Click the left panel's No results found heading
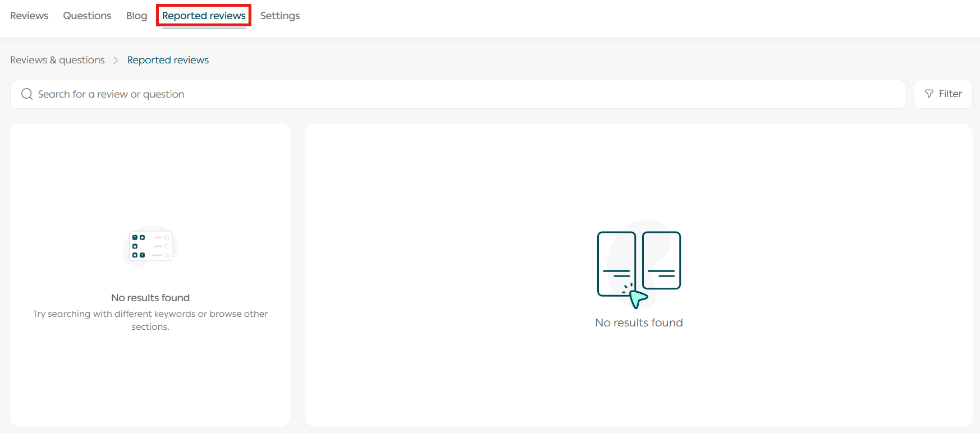The width and height of the screenshot is (980, 433). pyautogui.click(x=150, y=298)
